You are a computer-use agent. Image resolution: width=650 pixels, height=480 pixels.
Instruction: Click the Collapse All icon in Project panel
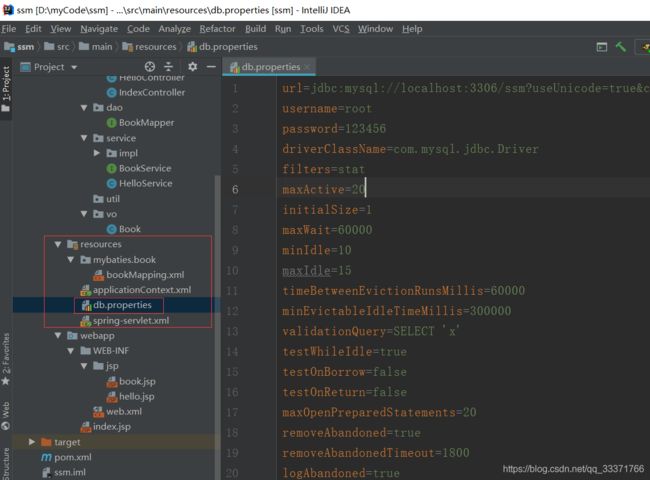point(168,67)
